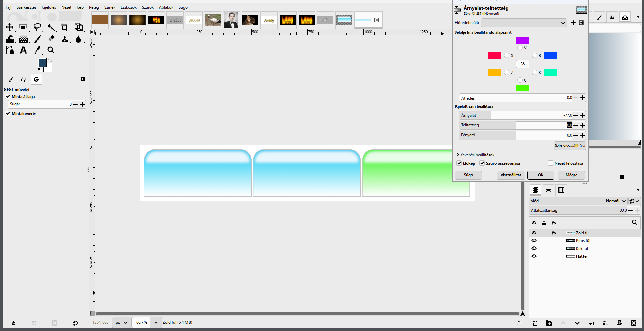The height and width of the screenshot is (331, 644).
Task: Select the Eraser tool
Action: (51, 39)
